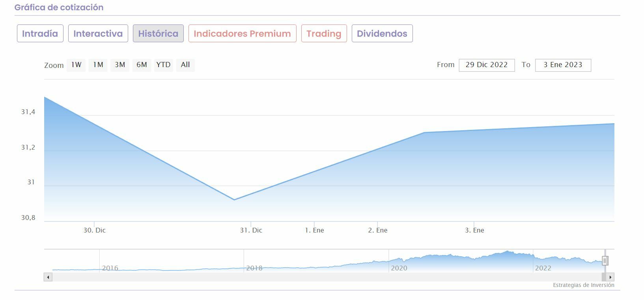The height and width of the screenshot is (300, 644).
Task: Show the Dividendos tab
Action: click(x=382, y=34)
